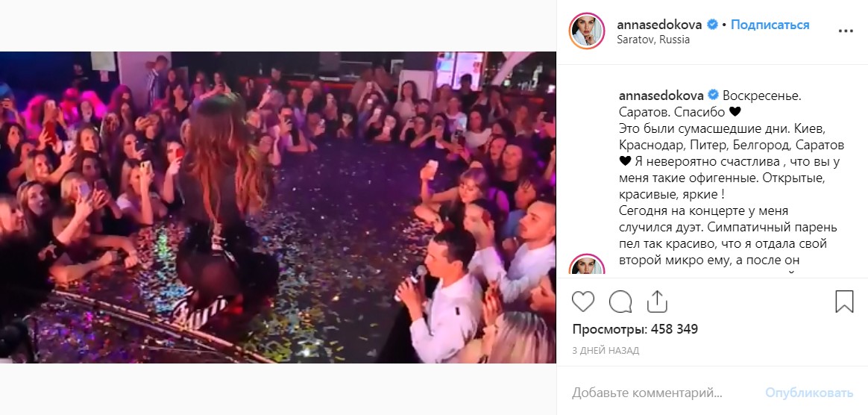Open annasedokova profile picture in header
The height and width of the screenshot is (415, 868).
[587, 31]
